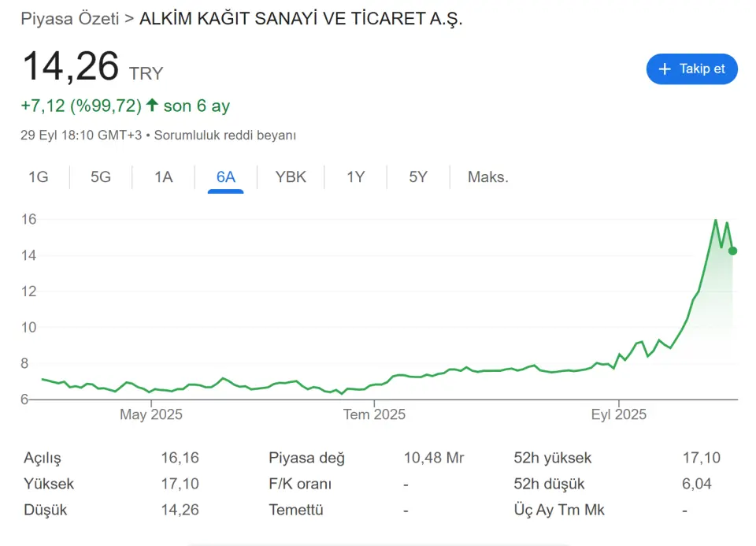756x546 pixels.
Task: Select the 1G time range tab
Action: tap(39, 177)
